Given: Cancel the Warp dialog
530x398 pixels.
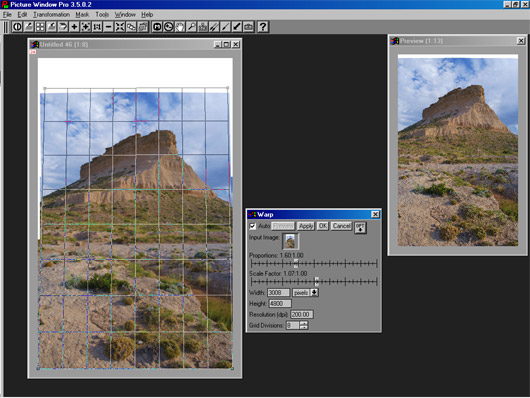Looking at the screenshot, I should coord(341,226).
